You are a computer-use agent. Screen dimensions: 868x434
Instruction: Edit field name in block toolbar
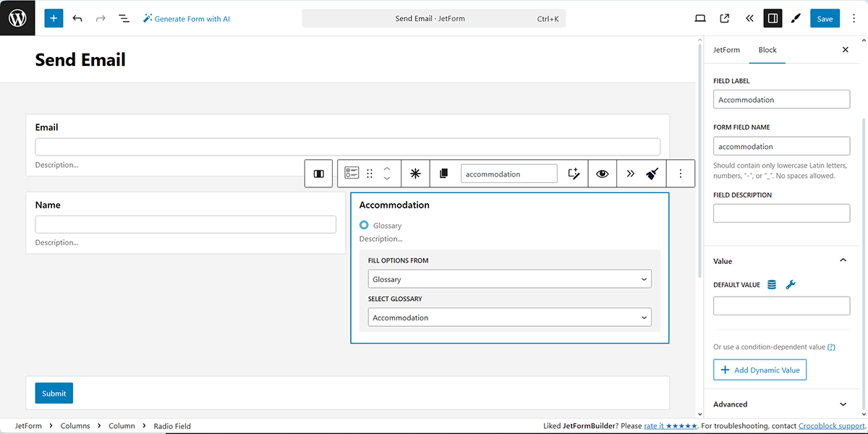[509, 174]
